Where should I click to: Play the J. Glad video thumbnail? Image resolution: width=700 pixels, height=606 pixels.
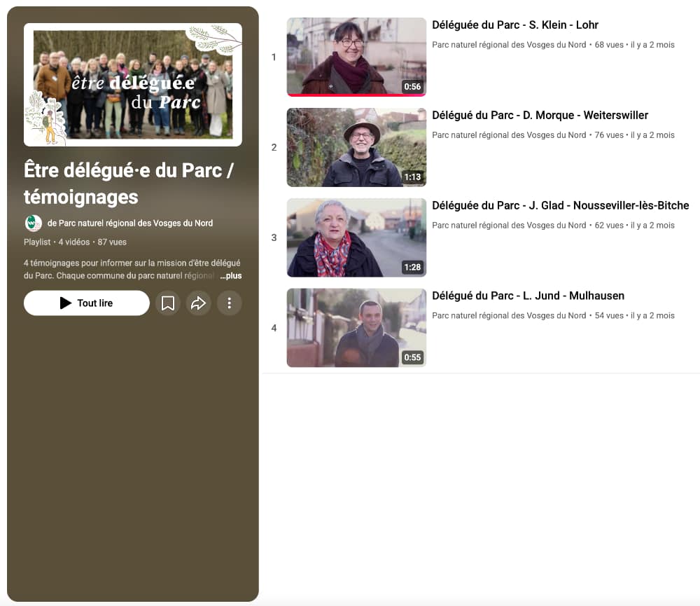point(356,237)
